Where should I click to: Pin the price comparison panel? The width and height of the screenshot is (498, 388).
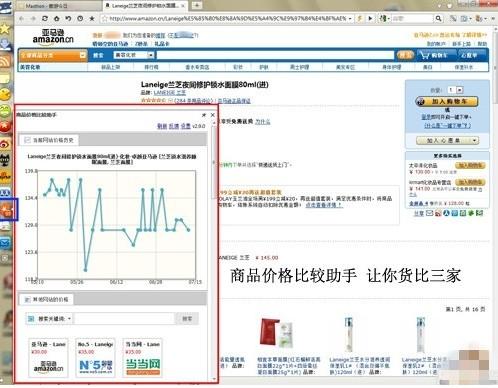tap(204, 115)
